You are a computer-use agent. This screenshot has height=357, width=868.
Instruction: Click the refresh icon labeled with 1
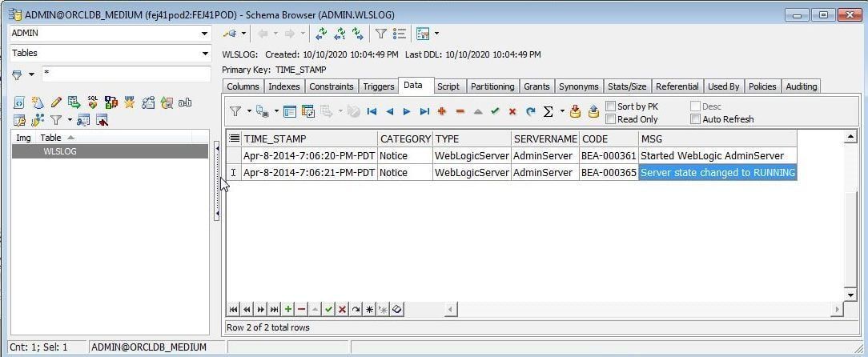(x=340, y=34)
